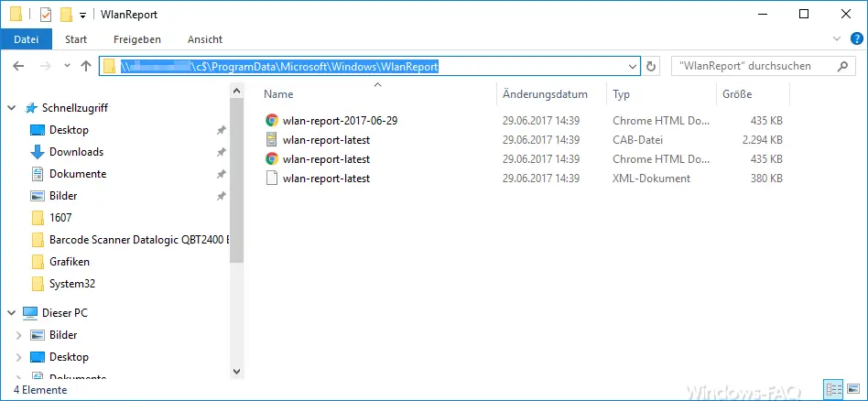
Task: Click pin icon next to Downloads
Action: coord(221,152)
